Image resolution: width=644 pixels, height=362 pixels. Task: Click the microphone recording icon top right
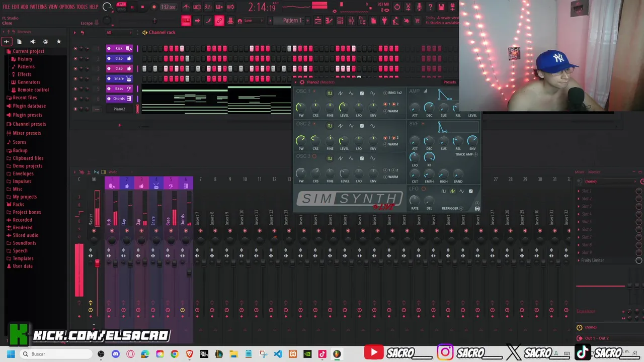[420, 7]
